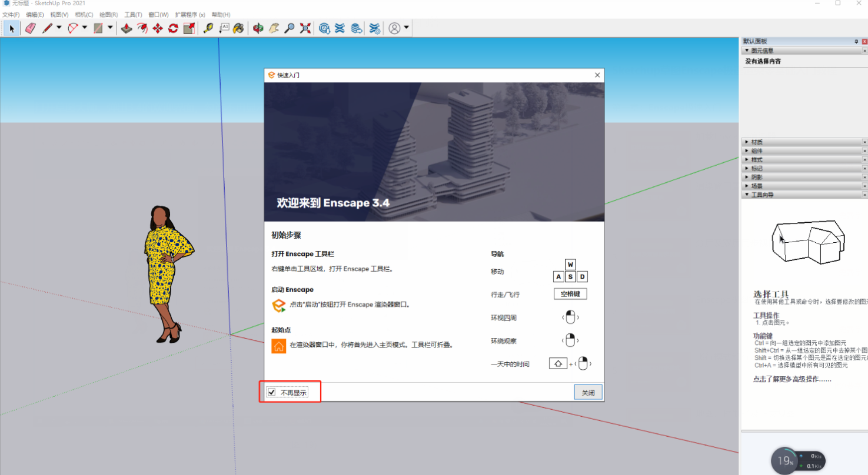868x475 pixels.
Task: Select the Eraser tool in toolbar
Action: pyautogui.click(x=31, y=28)
